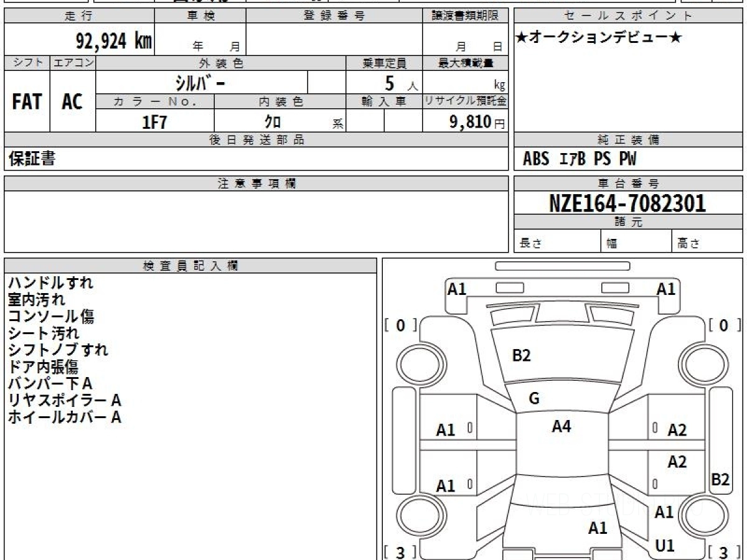Click the ★オークションデビュー★ sales point text
The width and height of the screenshot is (747, 560).
click(x=599, y=38)
